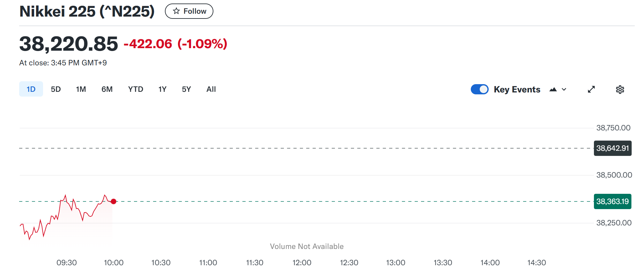Click the 10:00 time axis marker

[x=114, y=263]
